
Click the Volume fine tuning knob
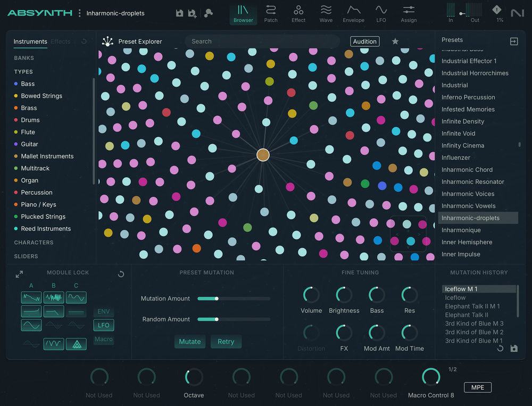pyautogui.click(x=311, y=295)
